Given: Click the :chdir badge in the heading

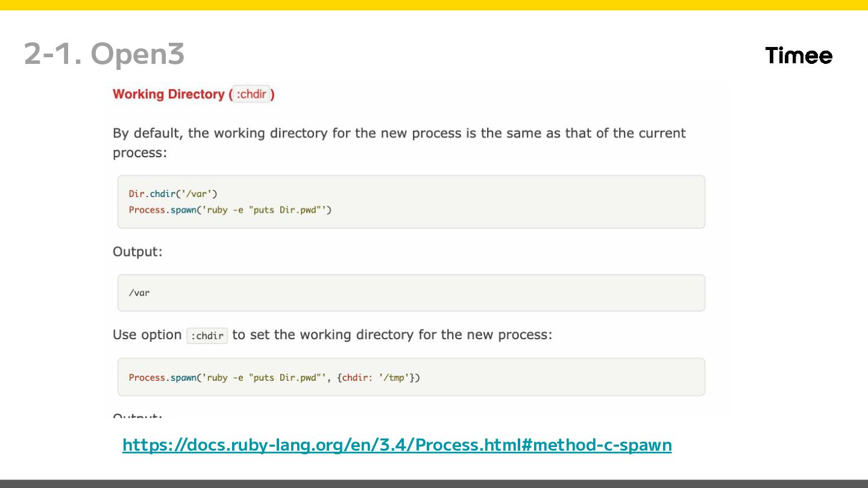Looking at the screenshot, I should (x=251, y=94).
